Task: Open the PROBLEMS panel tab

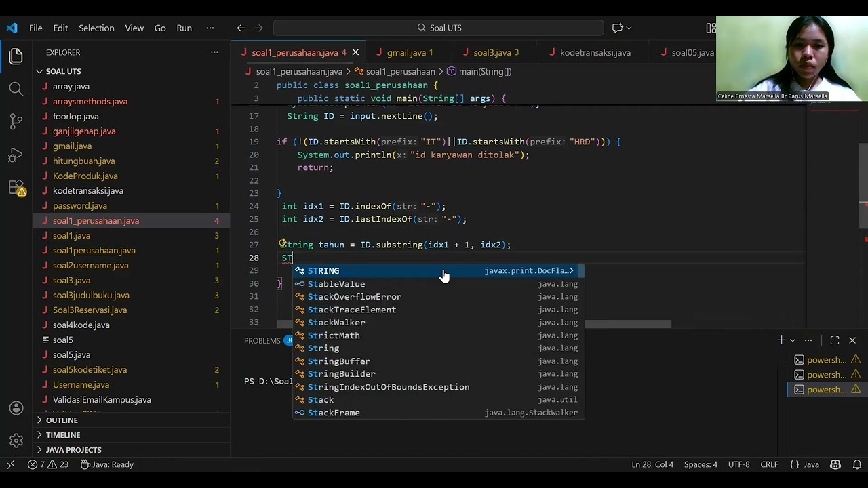Action: [x=262, y=340]
